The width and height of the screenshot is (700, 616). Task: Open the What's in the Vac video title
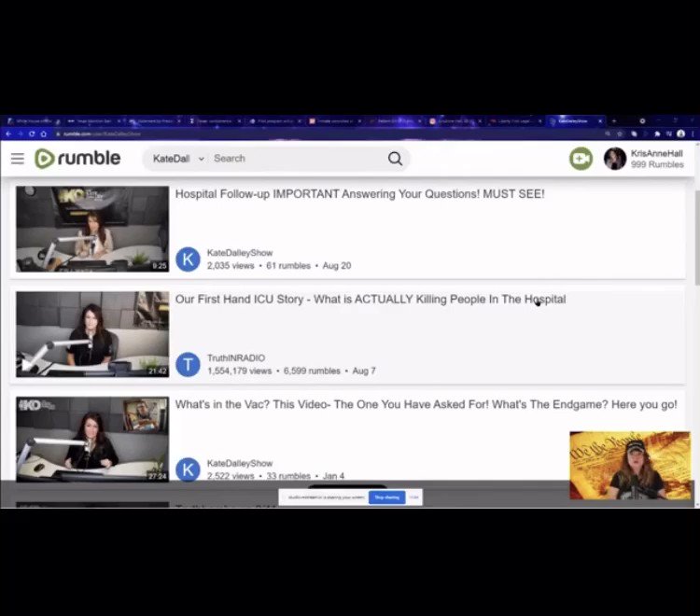[426, 405]
